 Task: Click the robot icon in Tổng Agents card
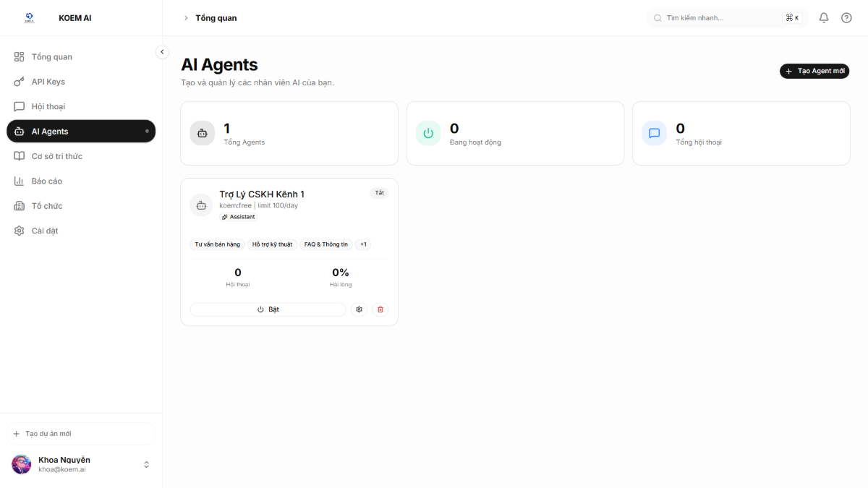pyautogui.click(x=203, y=133)
